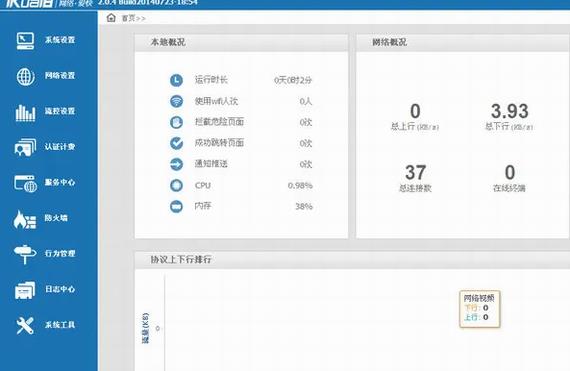
Task: Open the 日志中心 folders icon
Action: coord(25,290)
